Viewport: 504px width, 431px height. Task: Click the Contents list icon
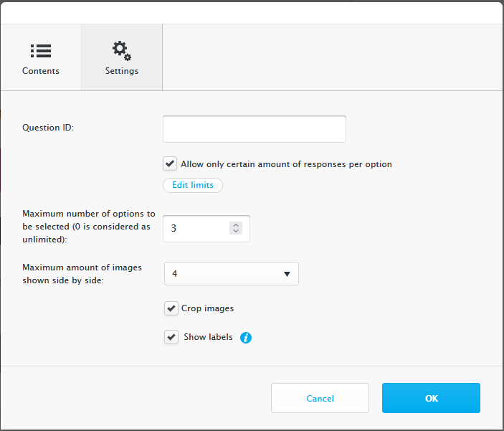coord(41,51)
